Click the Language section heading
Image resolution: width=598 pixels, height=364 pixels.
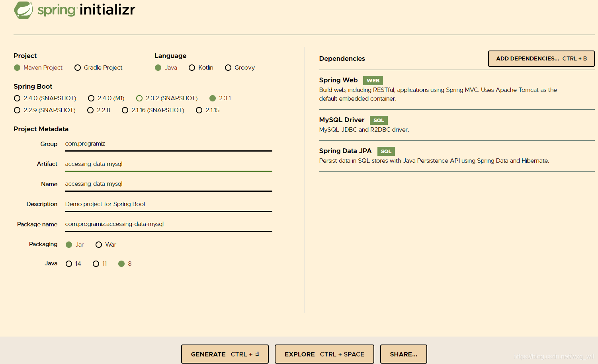pos(170,56)
